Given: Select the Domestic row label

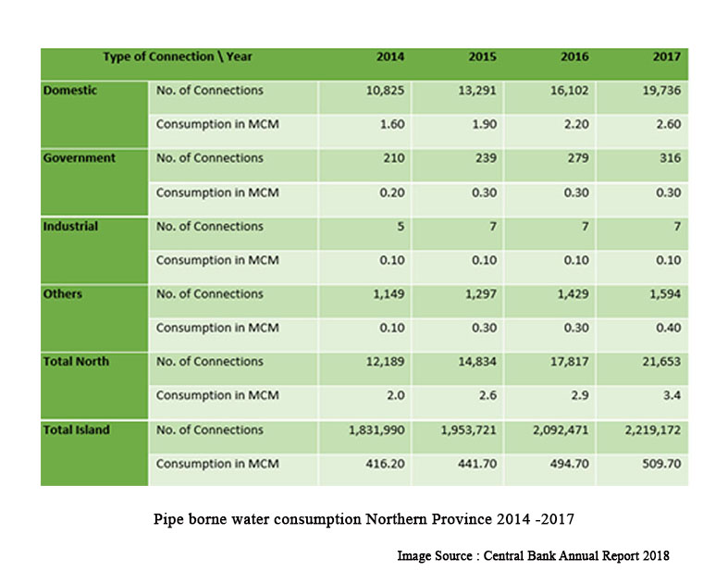Looking at the screenshot, I should (x=70, y=91).
